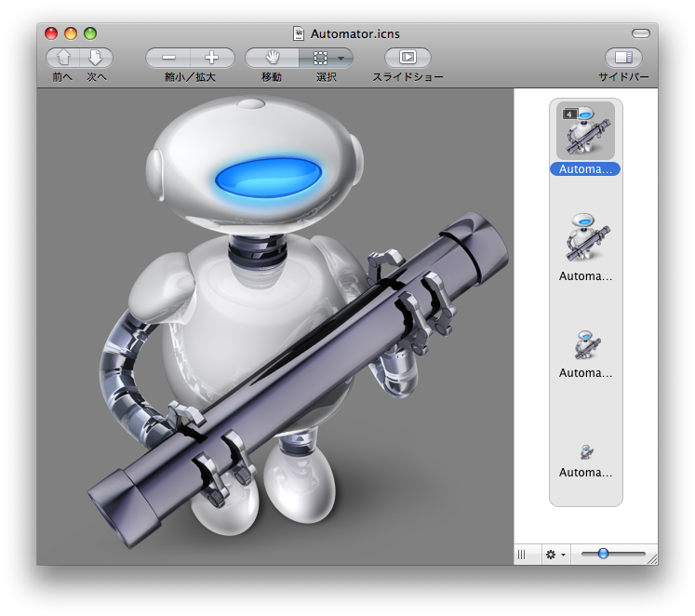Image resolution: width=695 pixels, height=616 pixels.
Task: Select the second Automator thumbnail in the sidebar
Action: (586, 237)
